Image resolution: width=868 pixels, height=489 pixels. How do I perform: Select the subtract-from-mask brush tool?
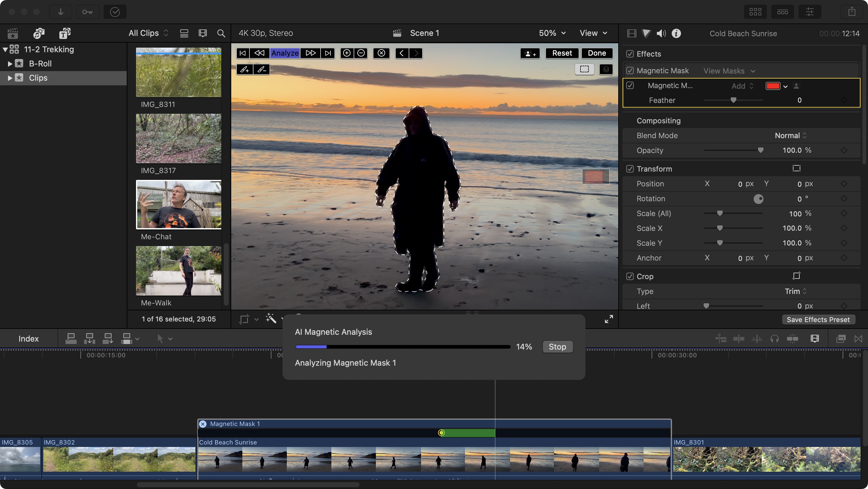[261, 70]
